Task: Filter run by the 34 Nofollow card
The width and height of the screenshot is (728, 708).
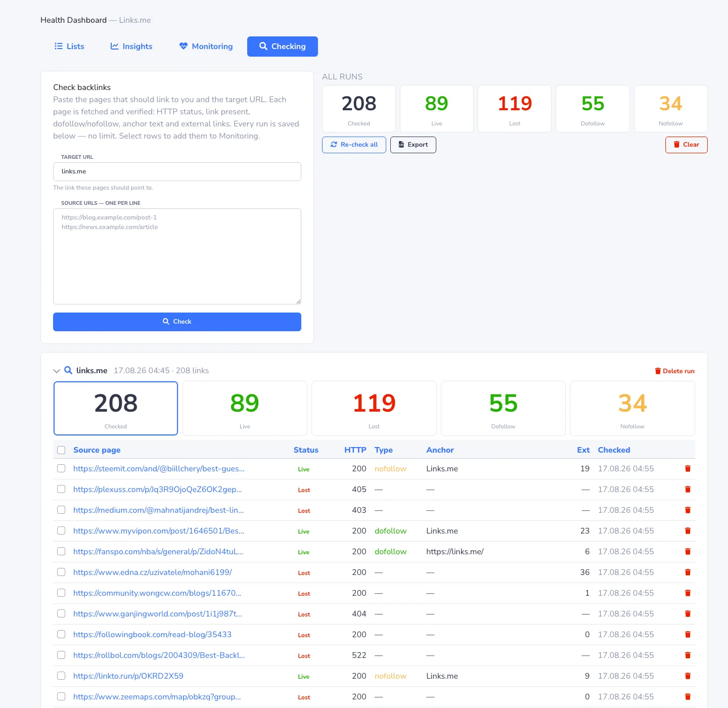Action: coord(632,408)
